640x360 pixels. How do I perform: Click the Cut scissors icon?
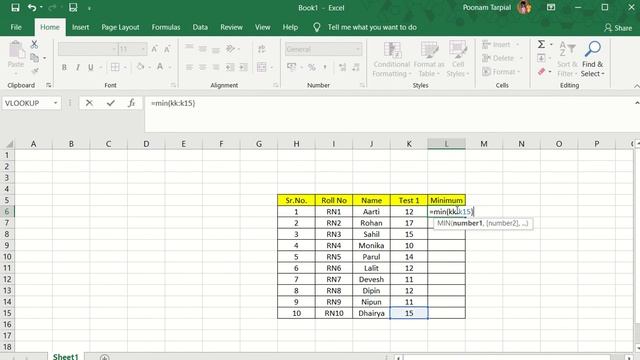[34, 44]
